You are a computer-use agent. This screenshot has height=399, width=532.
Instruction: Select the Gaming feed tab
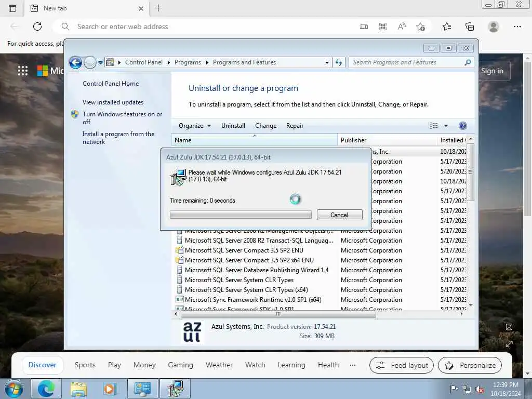tap(180, 365)
